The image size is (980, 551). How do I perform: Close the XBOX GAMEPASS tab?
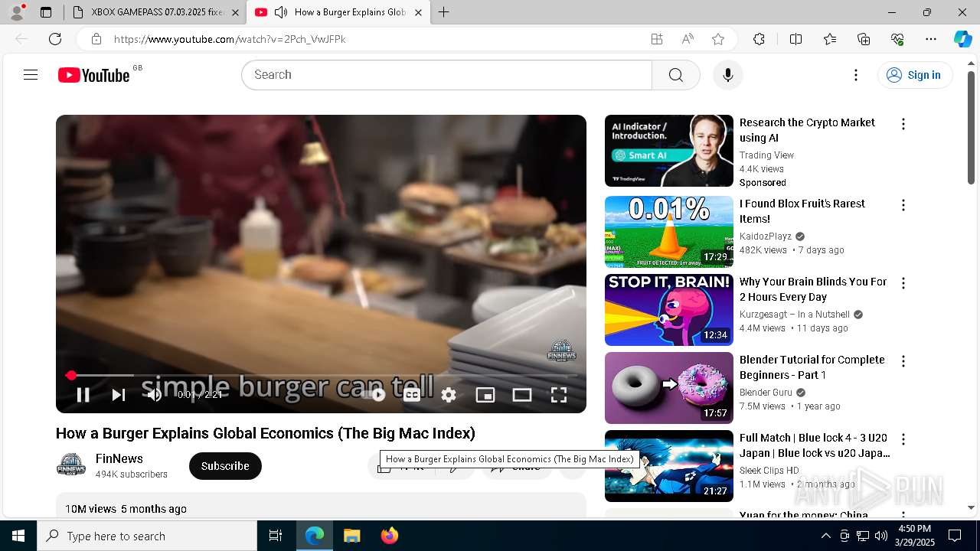pos(235,12)
